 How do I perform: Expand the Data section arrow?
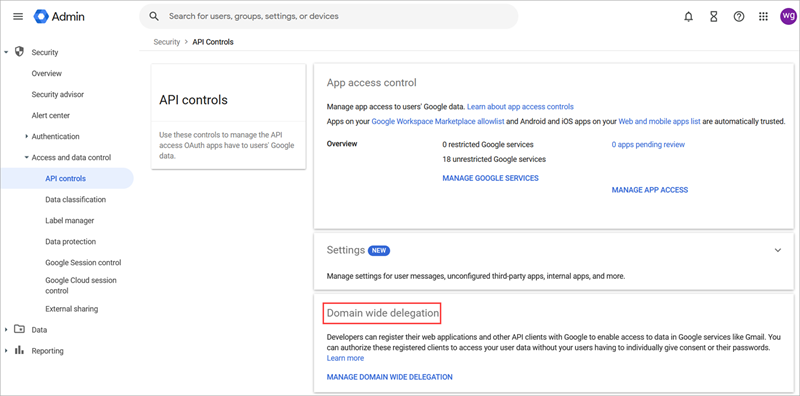pyautogui.click(x=6, y=330)
